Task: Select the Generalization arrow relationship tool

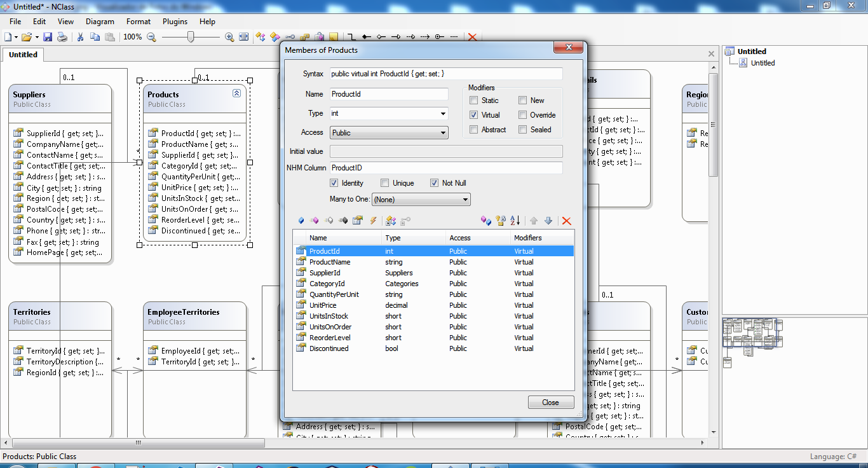Action: (395, 37)
